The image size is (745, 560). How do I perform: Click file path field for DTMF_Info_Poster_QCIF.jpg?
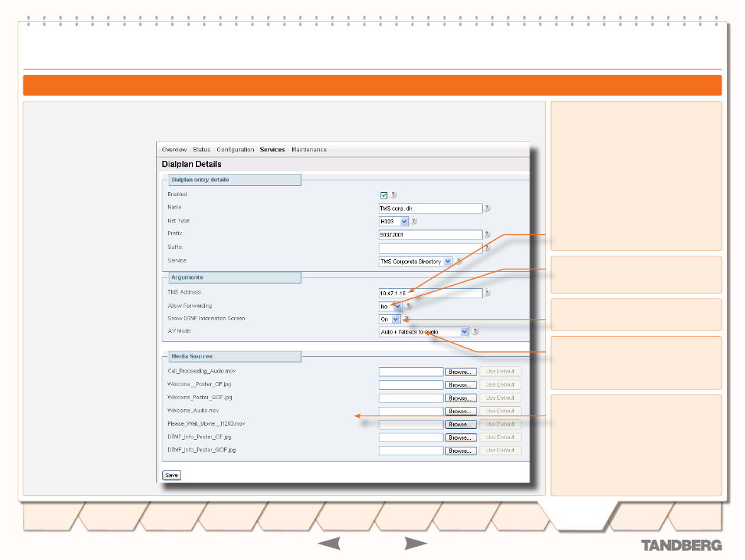coord(411,451)
